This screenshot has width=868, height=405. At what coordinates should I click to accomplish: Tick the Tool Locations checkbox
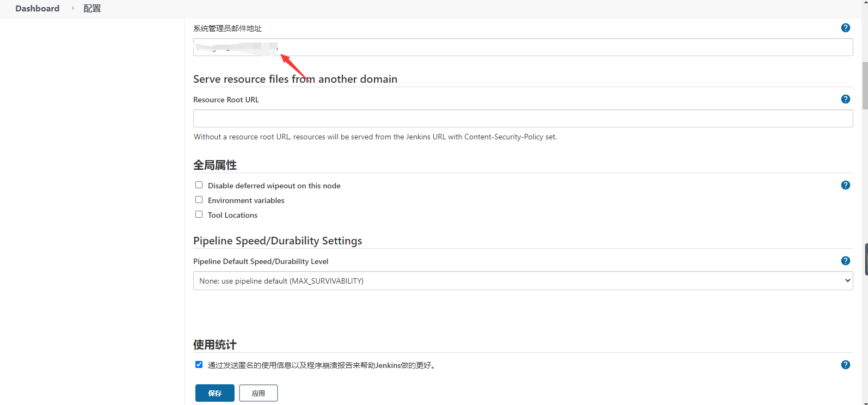click(x=199, y=214)
